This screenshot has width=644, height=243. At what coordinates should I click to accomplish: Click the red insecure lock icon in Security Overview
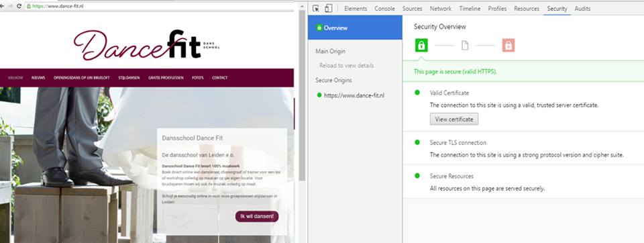[508, 45]
